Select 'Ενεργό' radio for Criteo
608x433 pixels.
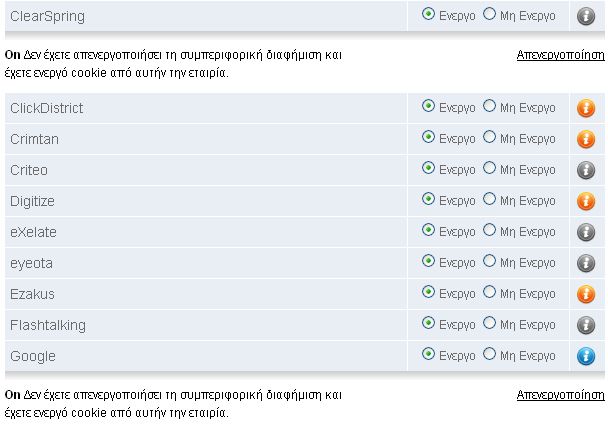tap(429, 168)
